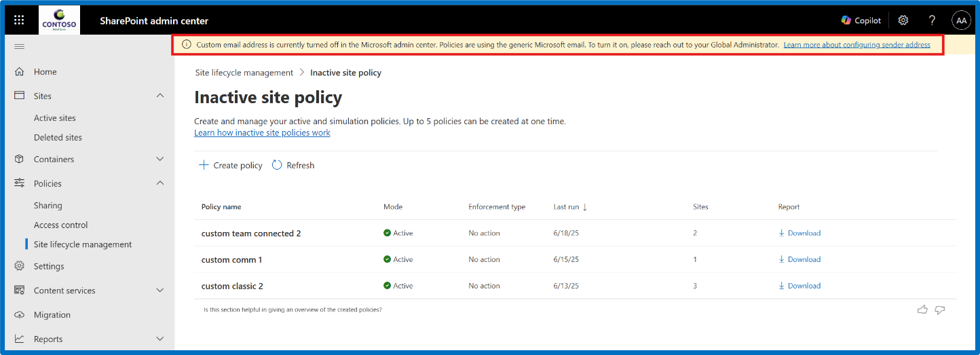Image resolution: width=980 pixels, height=355 pixels.
Task: Open Deleted sites in the sidebar
Action: click(x=58, y=137)
